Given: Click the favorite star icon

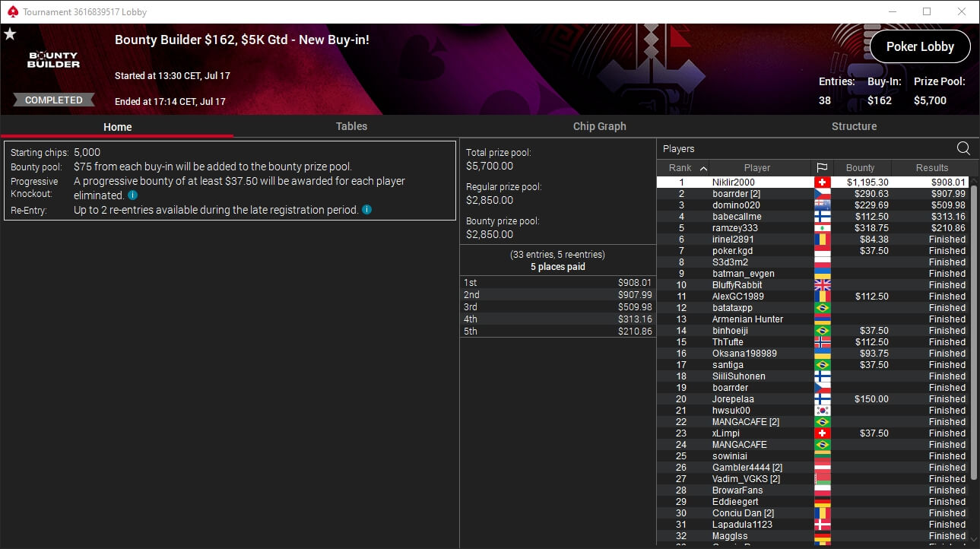Looking at the screenshot, I should tap(10, 34).
